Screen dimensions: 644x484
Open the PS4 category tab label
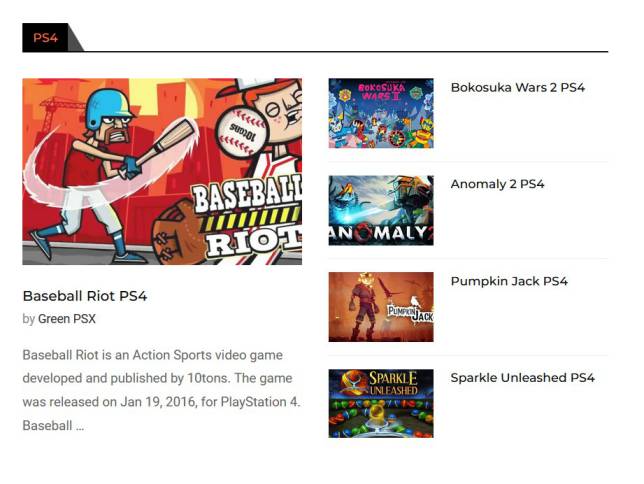tap(45, 37)
